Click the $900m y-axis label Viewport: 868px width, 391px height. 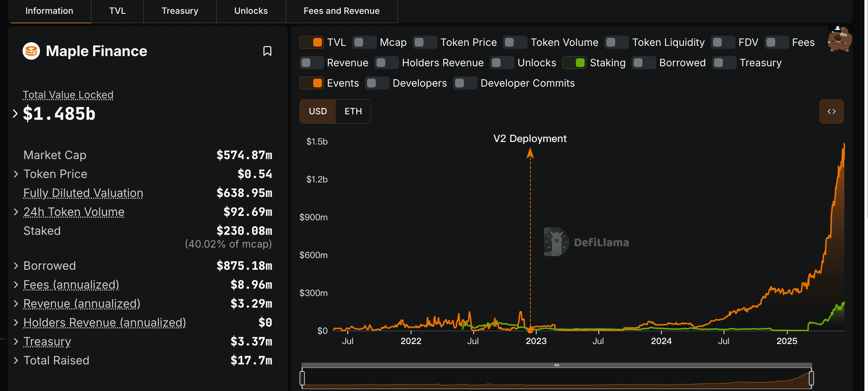[x=313, y=217]
